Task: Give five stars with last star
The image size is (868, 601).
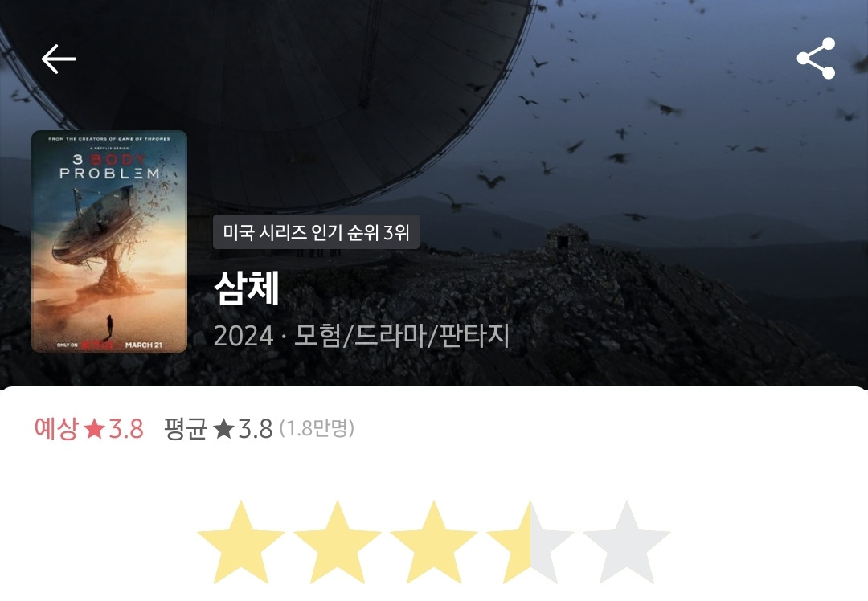Action: (x=626, y=542)
